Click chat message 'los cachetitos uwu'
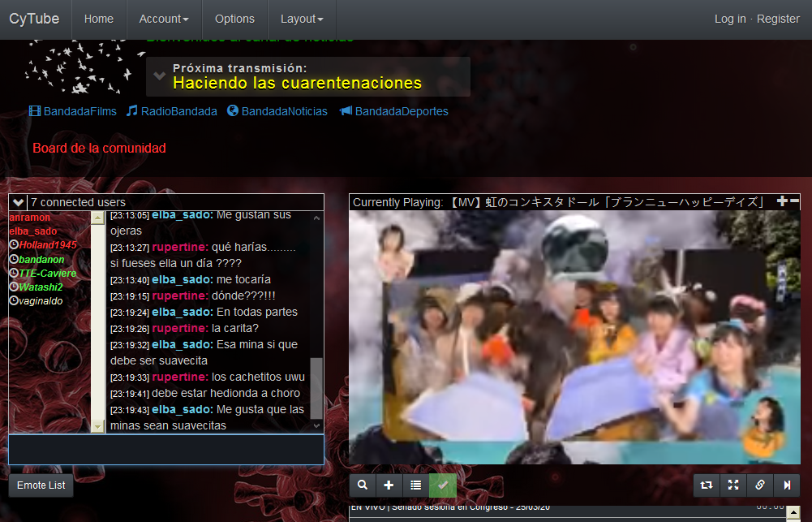 click(x=258, y=377)
